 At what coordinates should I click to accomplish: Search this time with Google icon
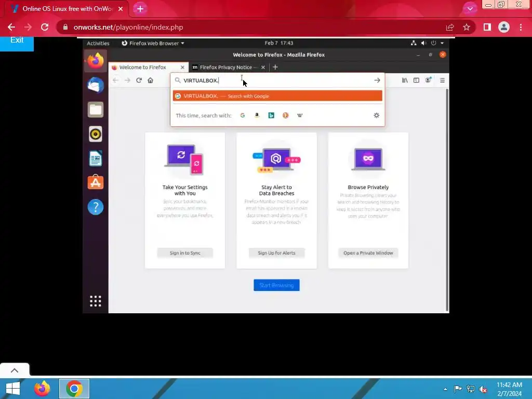click(x=242, y=115)
